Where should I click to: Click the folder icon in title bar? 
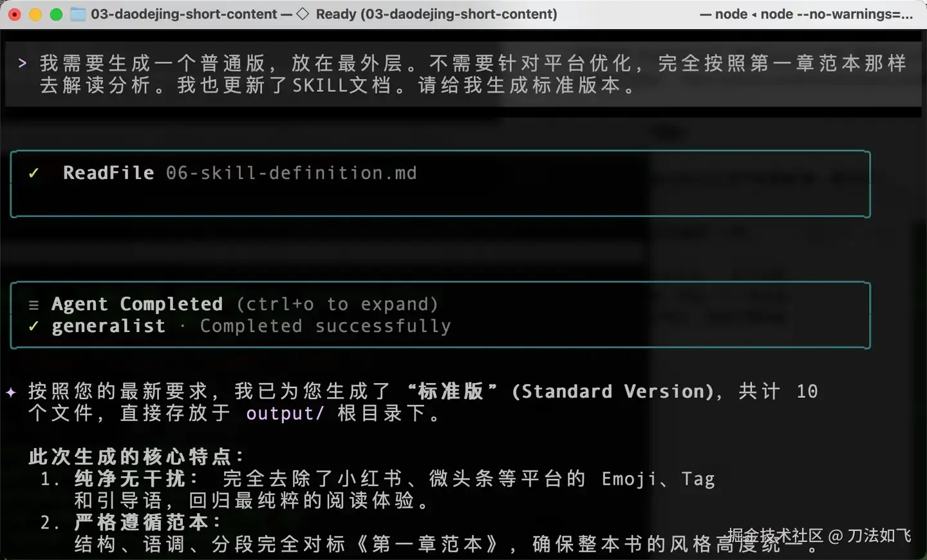point(78,14)
